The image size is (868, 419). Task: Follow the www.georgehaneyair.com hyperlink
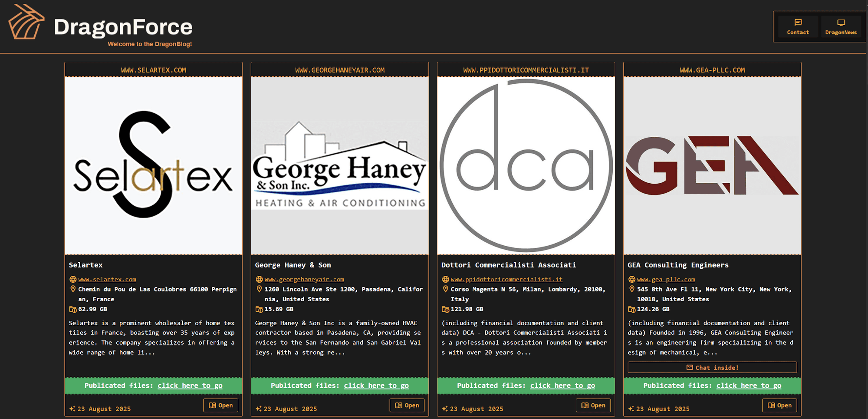click(x=304, y=280)
